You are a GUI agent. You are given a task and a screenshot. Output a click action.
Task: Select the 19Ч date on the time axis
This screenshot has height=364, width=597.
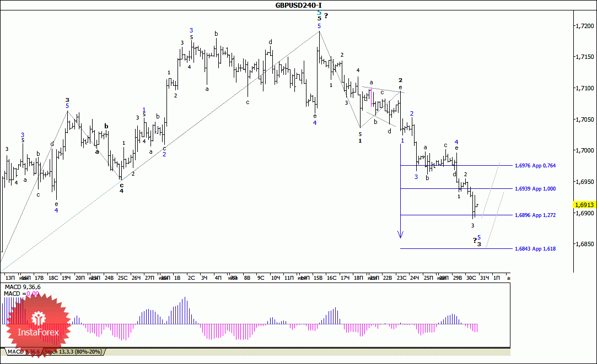[66, 278]
